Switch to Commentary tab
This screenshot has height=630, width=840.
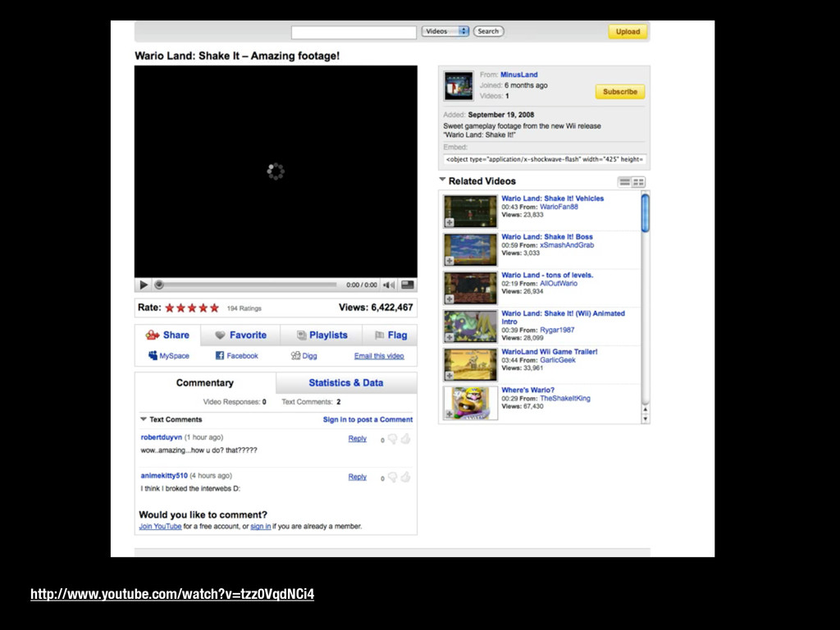click(205, 382)
